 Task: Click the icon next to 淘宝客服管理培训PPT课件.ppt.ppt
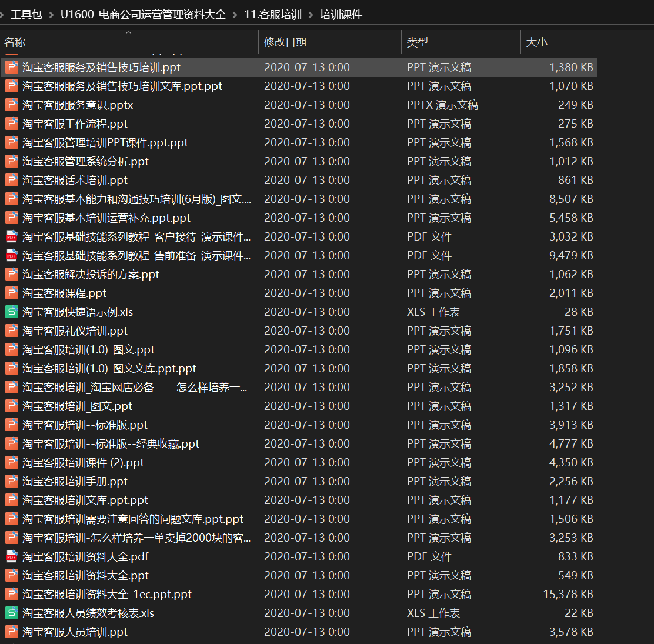[x=12, y=143]
